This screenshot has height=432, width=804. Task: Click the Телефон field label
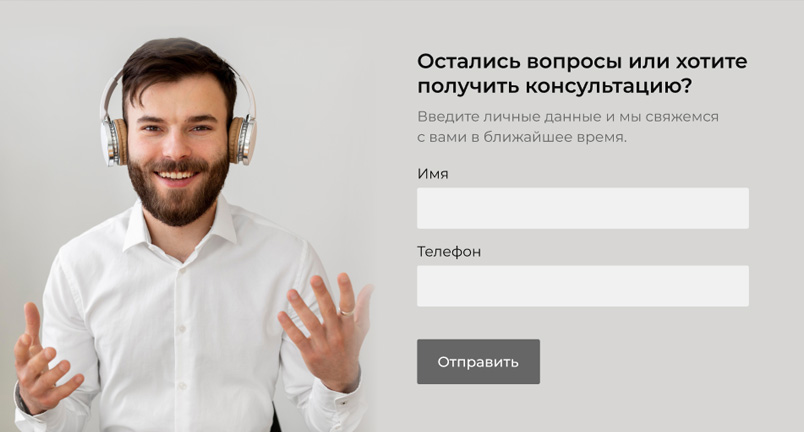449,252
